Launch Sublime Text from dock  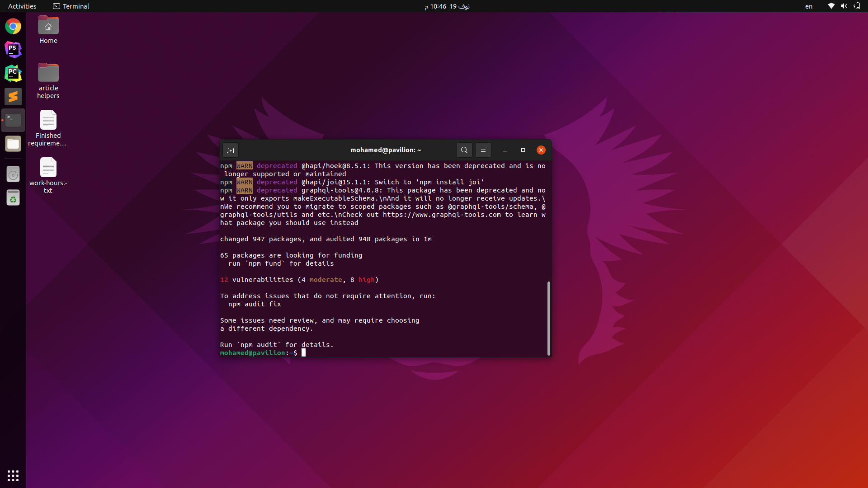coord(13,97)
